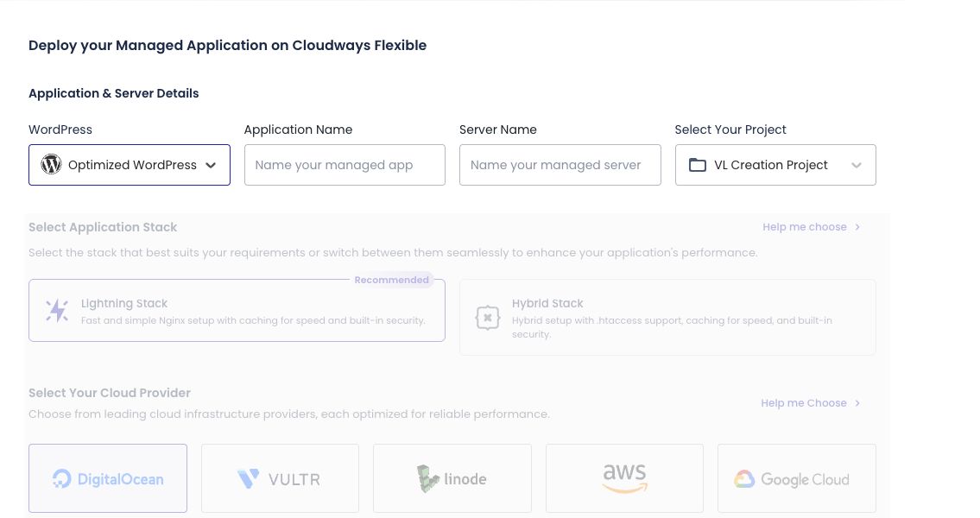Image resolution: width=980 pixels, height=518 pixels.
Task: Click the Recommended badge on Lightning Stack
Action: click(392, 280)
